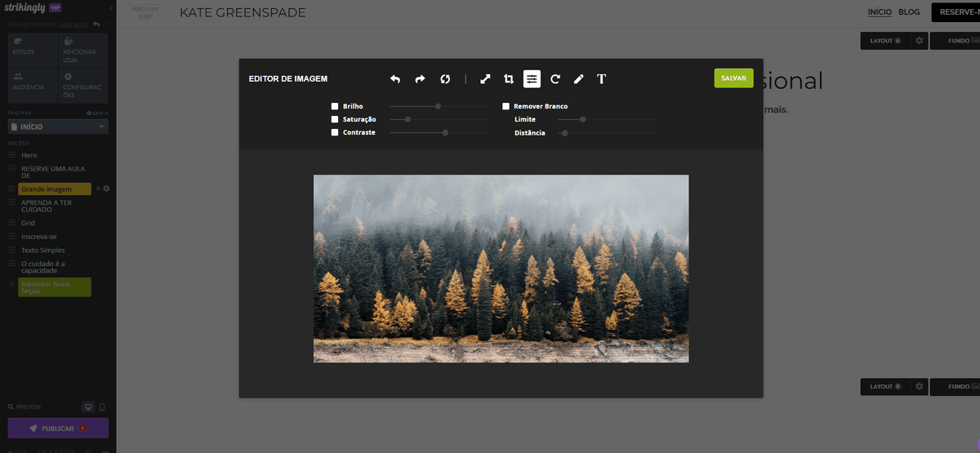Select the rotate image tool
This screenshot has width=980, height=453.
(x=555, y=79)
